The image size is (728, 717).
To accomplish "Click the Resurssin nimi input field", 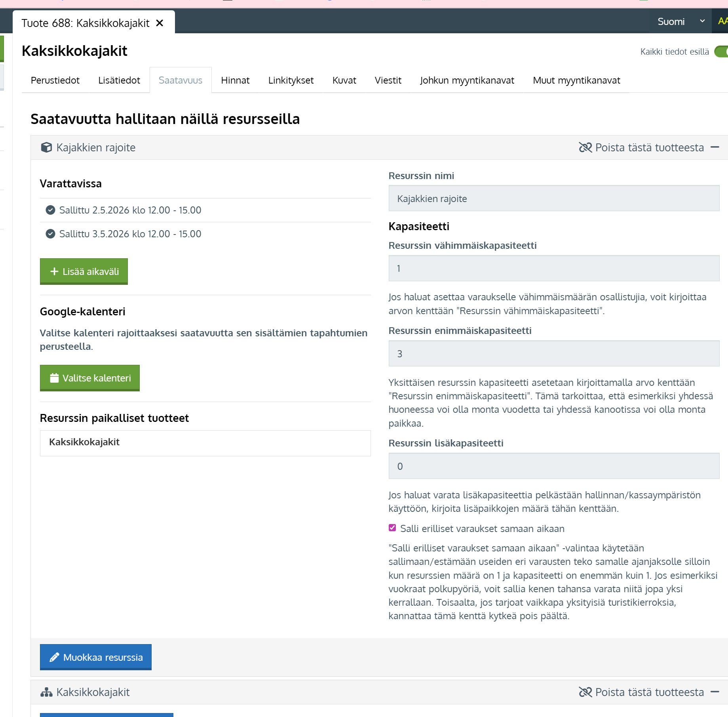I will click(554, 198).
